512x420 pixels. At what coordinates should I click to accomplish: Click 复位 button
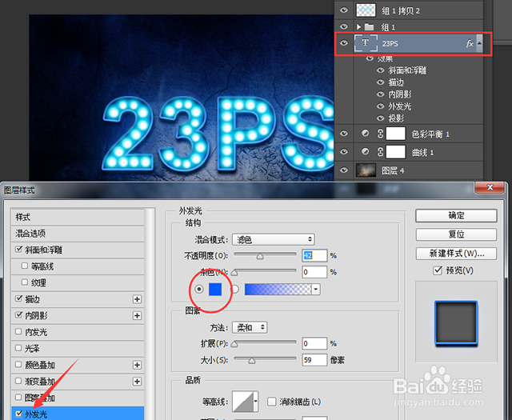tap(456, 234)
